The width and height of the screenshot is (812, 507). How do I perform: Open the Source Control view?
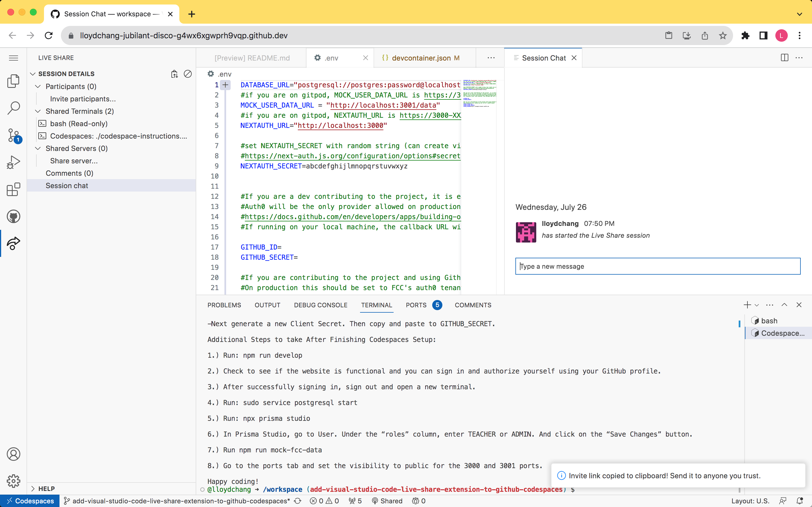(x=14, y=135)
